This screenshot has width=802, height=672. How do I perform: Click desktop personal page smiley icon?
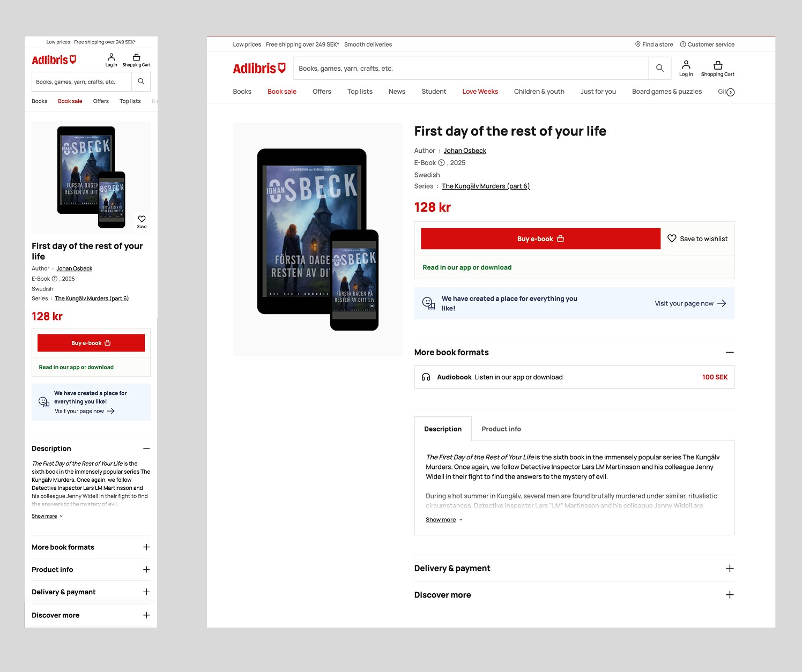coord(428,303)
